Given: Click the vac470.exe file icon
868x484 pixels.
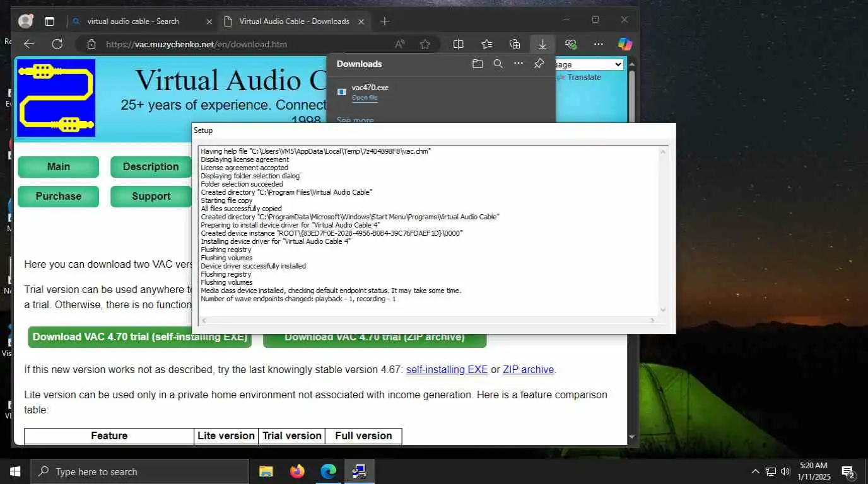Looking at the screenshot, I should 341,92.
